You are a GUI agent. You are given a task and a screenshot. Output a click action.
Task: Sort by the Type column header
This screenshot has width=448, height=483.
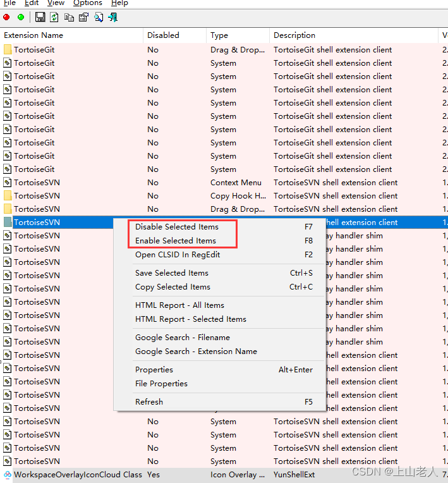click(238, 35)
